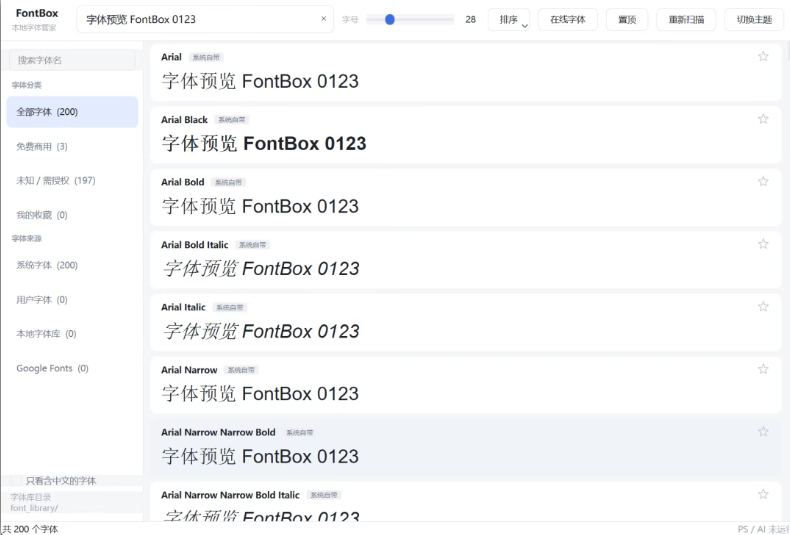Click the font size value 28
The width and height of the screenshot is (790, 535).
click(471, 20)
